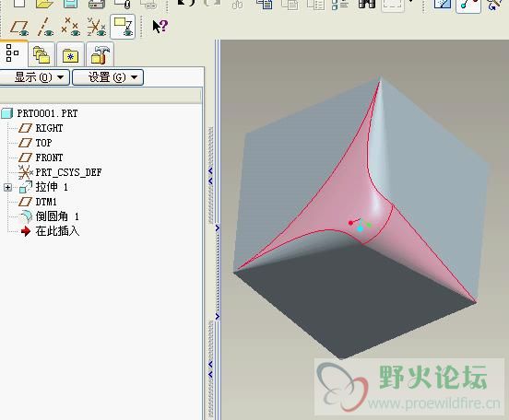Click the sash arrow above the lower grip
Image resolution: width=509 pixels, height=420 pixels.
coord(218,317)
